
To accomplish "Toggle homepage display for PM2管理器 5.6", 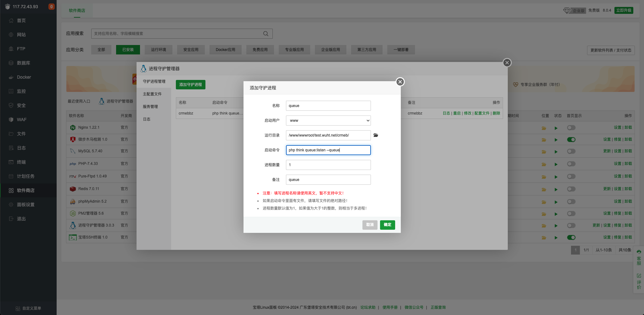I will click(571, 214).
